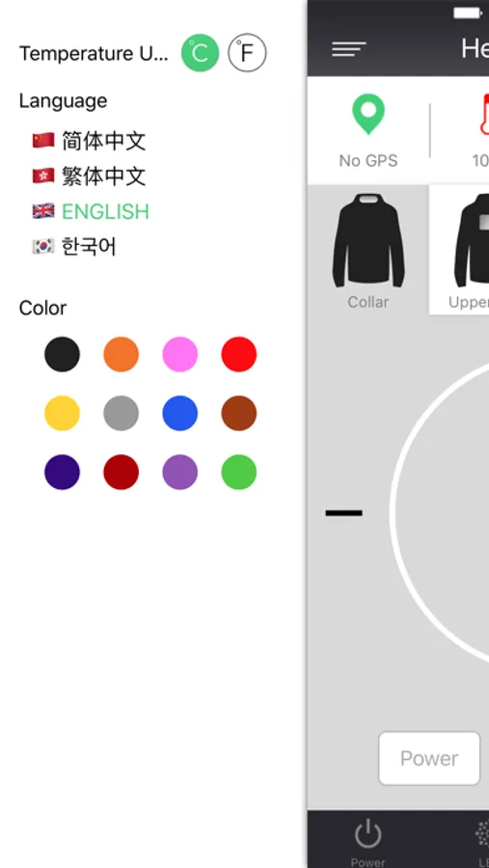Pick the orange color swatch

click(x=121, y=354)
